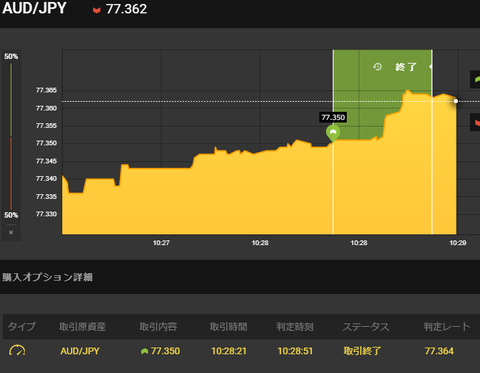Click the AUD/JPY asset in the table row
Viewport: 480px width, 373px height.
click(80, 351)
